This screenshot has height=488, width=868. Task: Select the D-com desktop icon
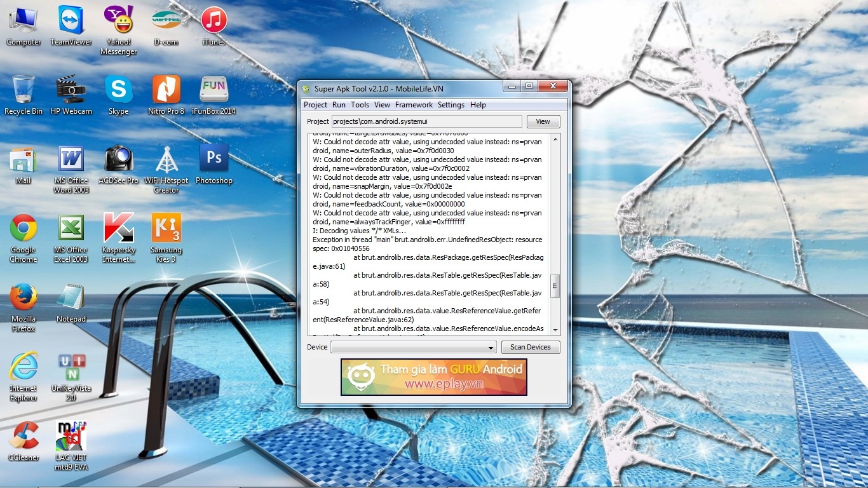pos(166,25)
